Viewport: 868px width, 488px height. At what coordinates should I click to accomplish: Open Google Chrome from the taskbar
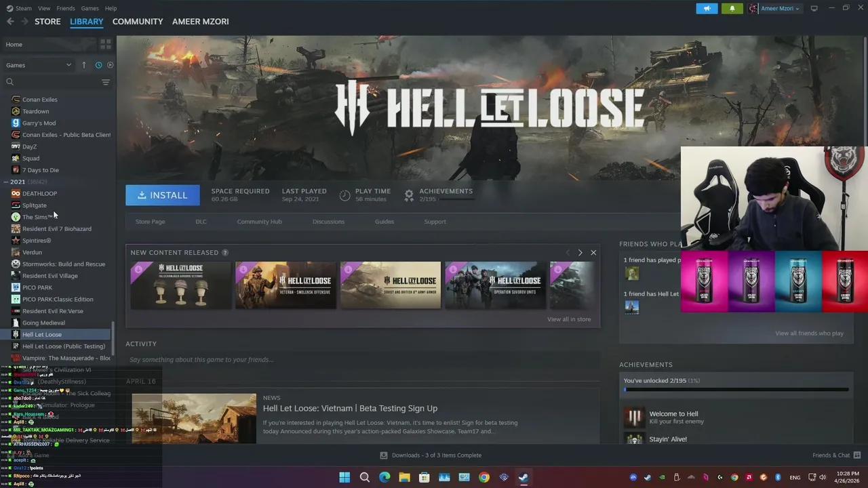(484, 477)
